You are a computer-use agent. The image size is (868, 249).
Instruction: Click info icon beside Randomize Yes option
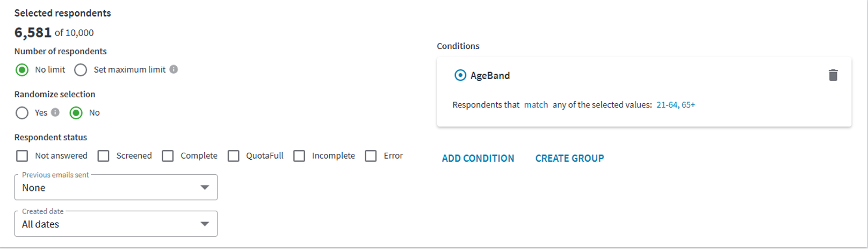[55, 112]
